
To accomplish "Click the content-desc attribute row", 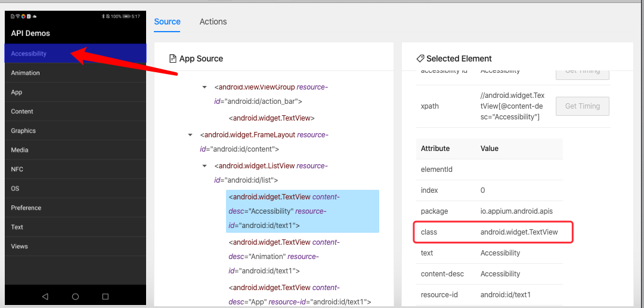I will 490,274.
